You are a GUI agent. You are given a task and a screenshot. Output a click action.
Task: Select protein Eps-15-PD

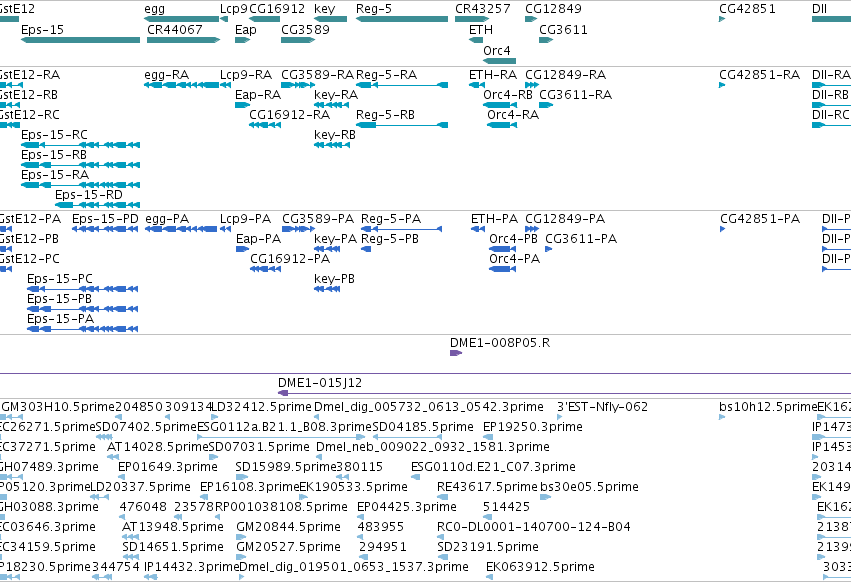tap(105, 229)
